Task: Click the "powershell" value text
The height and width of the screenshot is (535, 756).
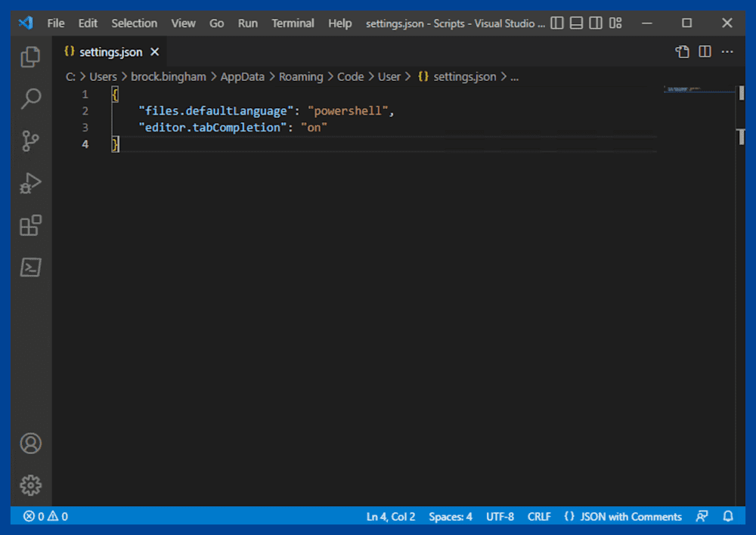Action: 348,111
